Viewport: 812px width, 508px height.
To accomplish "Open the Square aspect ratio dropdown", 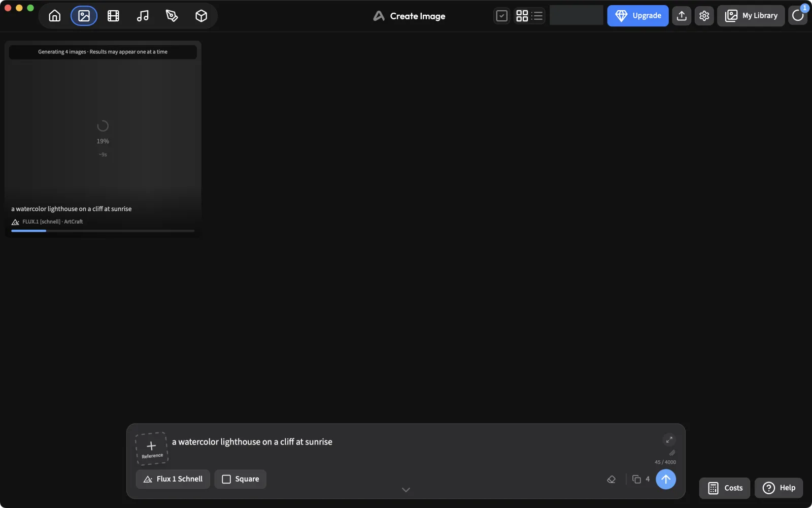I will [x=241, y=479].
